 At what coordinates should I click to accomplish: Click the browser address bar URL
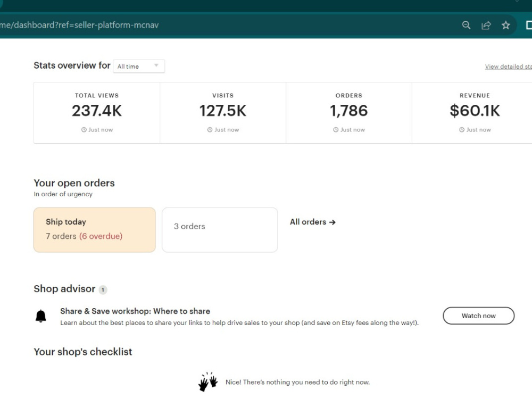79,25
